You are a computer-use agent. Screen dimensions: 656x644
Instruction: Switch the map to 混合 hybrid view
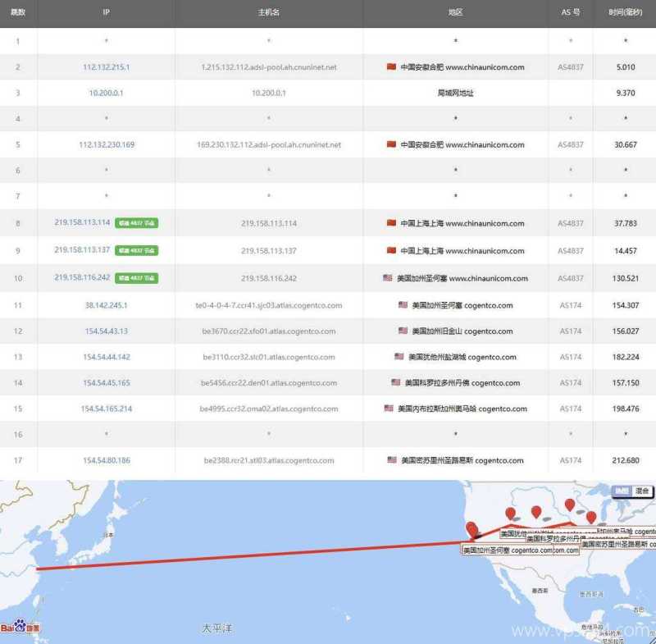pyautogui.click(x=642, y=491)
